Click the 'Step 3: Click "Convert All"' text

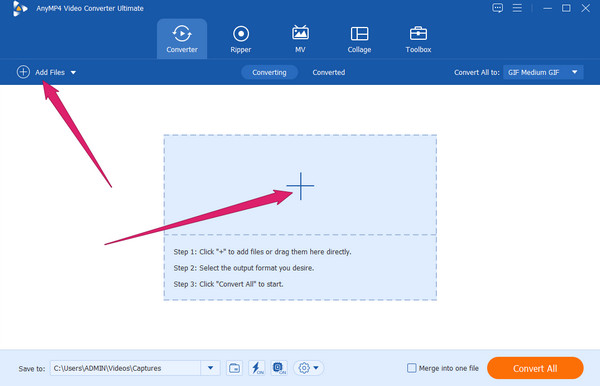[x=228, y=284]
